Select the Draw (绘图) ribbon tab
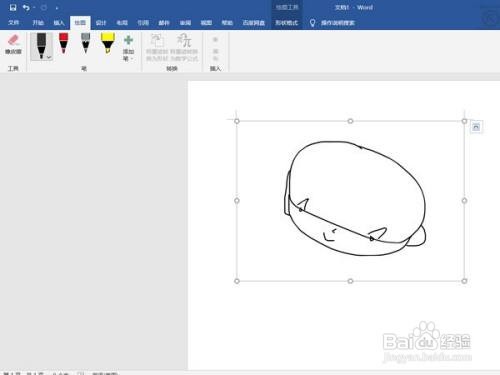This screenshot has height=375, width=500. point(80,23)
